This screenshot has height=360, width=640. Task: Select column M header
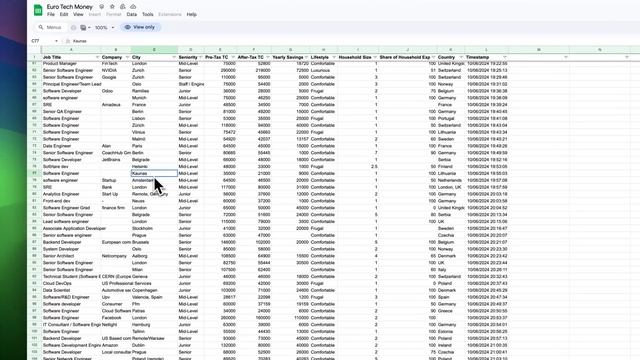point(538,50)
